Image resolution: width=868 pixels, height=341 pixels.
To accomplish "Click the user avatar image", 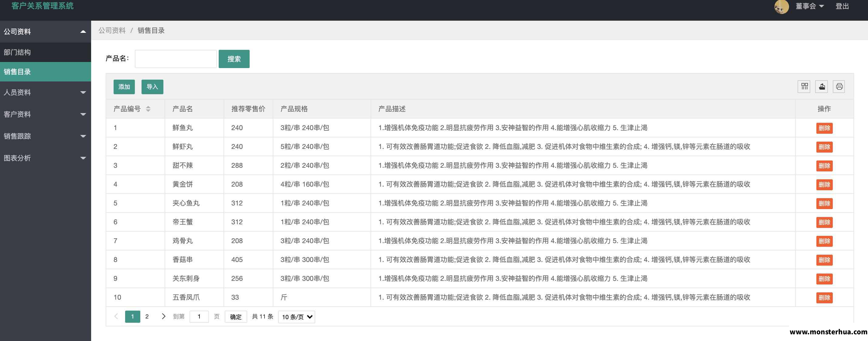I will click(x=781, y=6).
